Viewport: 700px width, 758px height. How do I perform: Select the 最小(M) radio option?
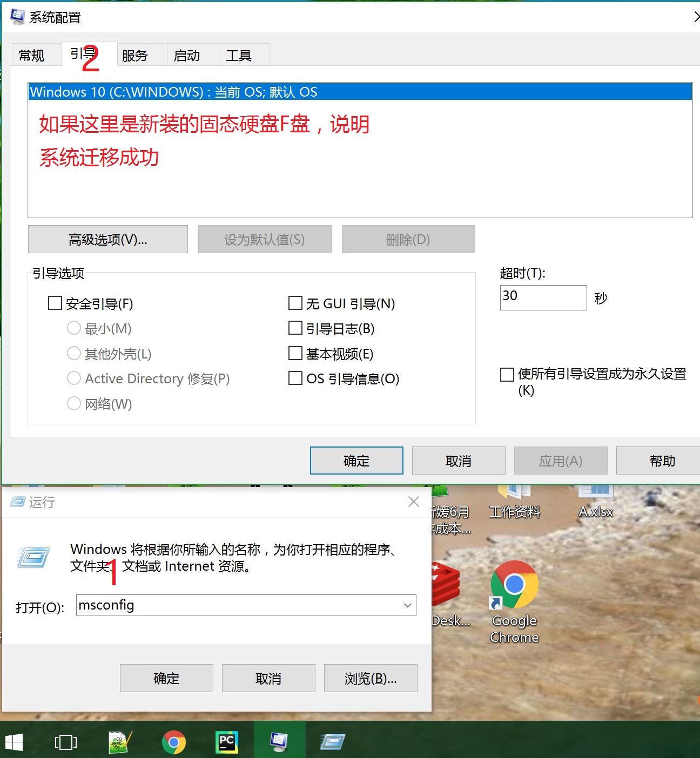73,328
